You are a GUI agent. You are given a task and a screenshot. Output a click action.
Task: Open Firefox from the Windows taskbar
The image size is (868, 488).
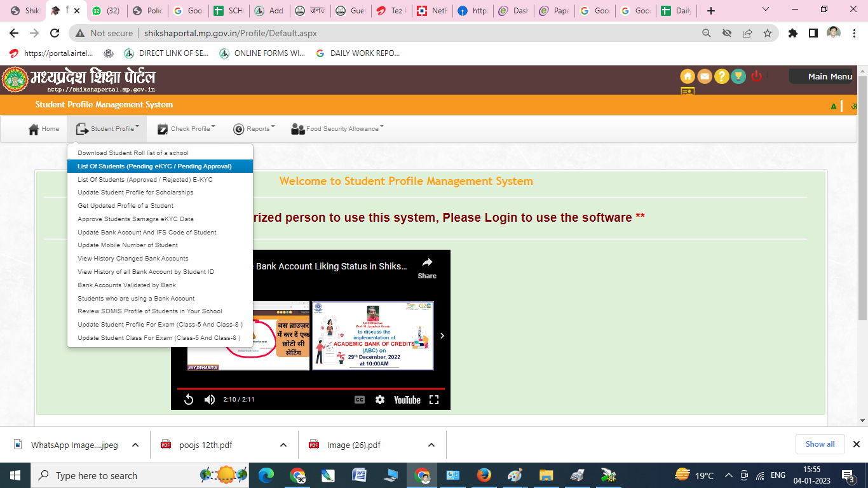(x=484, y=475)
